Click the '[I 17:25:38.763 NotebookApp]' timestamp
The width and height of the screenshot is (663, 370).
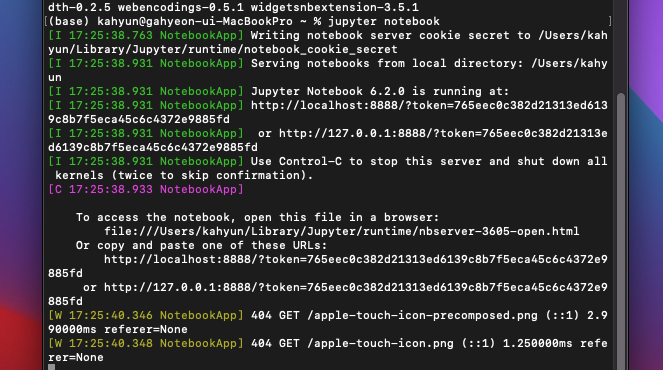146,35
